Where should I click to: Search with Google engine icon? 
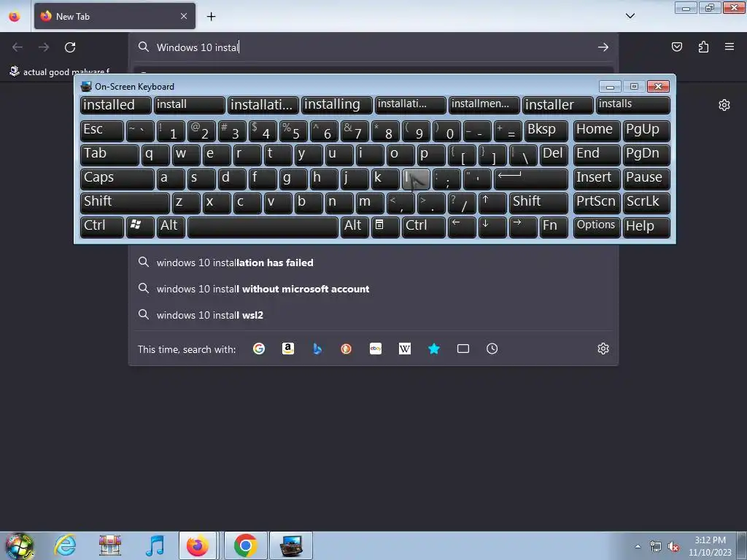pyautogui.click(x=259, y=349)
